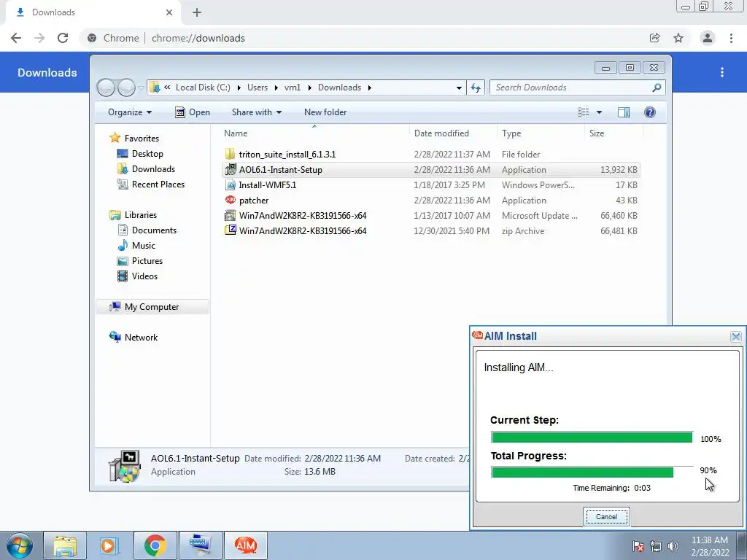Click Users breadcrumb segment

coord(258,87)
